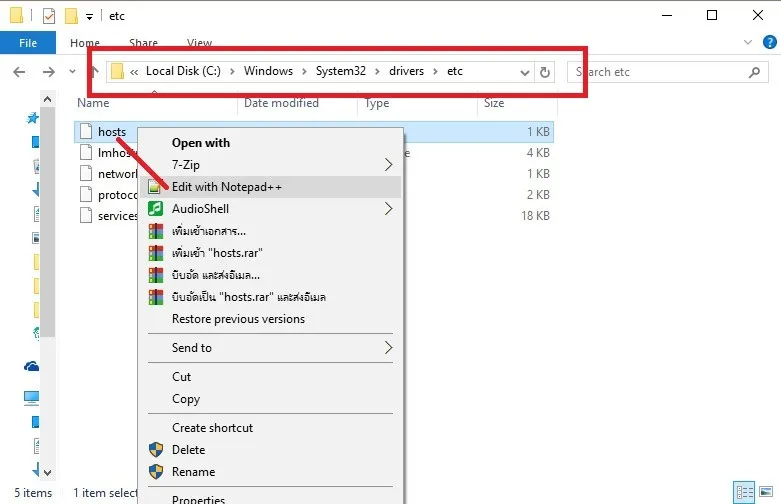Screen dimensions: 781x504
Task: Expand the address bar double-chevron overflow
Action: pos(134,72)
